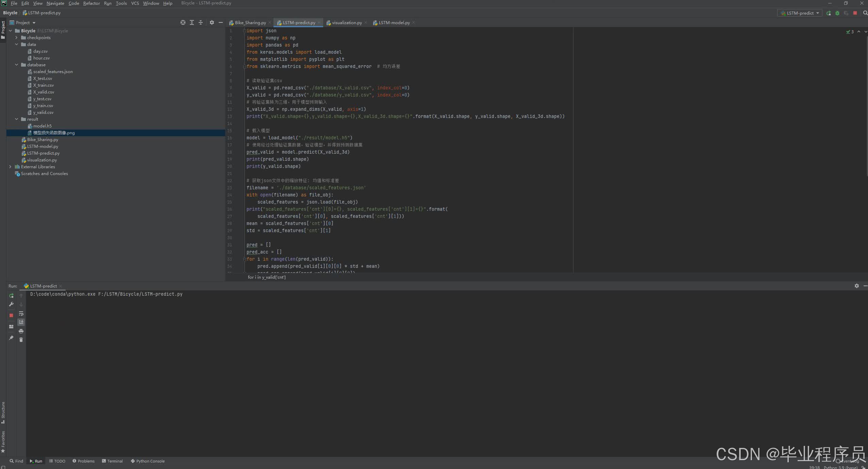The height and width of the screenshot is (469, 868).
Task: Open the Python Console tool window
Action: tap(148, 461)
